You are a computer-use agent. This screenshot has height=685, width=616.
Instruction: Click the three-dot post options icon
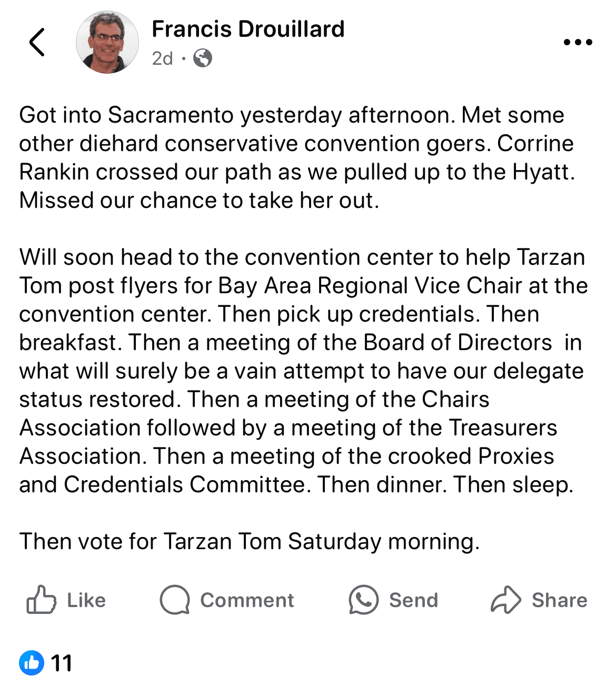pos(577,42)
